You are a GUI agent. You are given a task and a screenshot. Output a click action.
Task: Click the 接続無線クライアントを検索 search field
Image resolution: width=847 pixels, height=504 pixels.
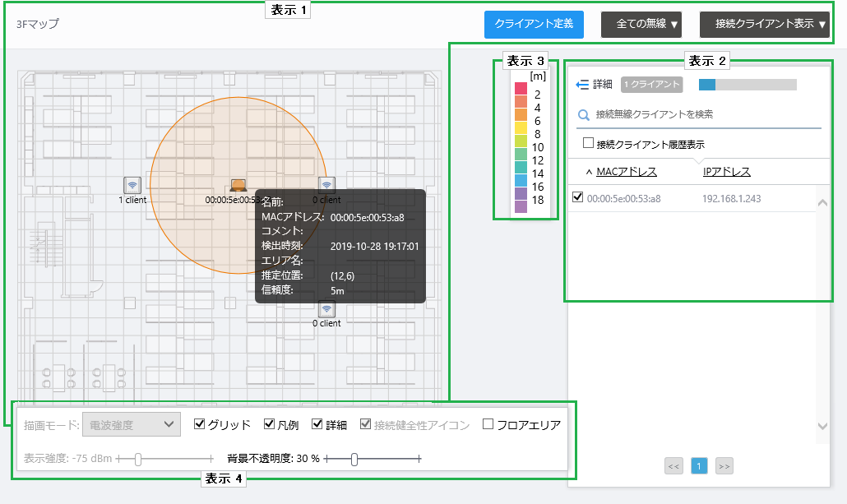[x=699, y=114]
